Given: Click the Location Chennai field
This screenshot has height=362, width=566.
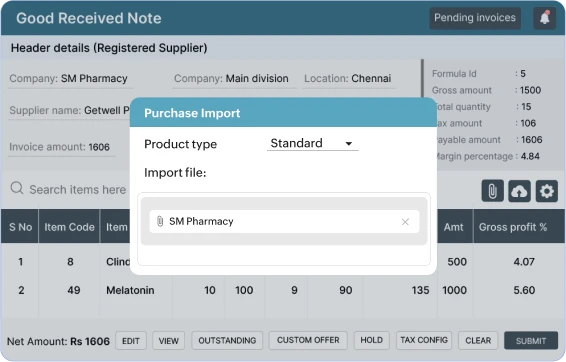Looking at the screenshot, I should tap(349, 79).
